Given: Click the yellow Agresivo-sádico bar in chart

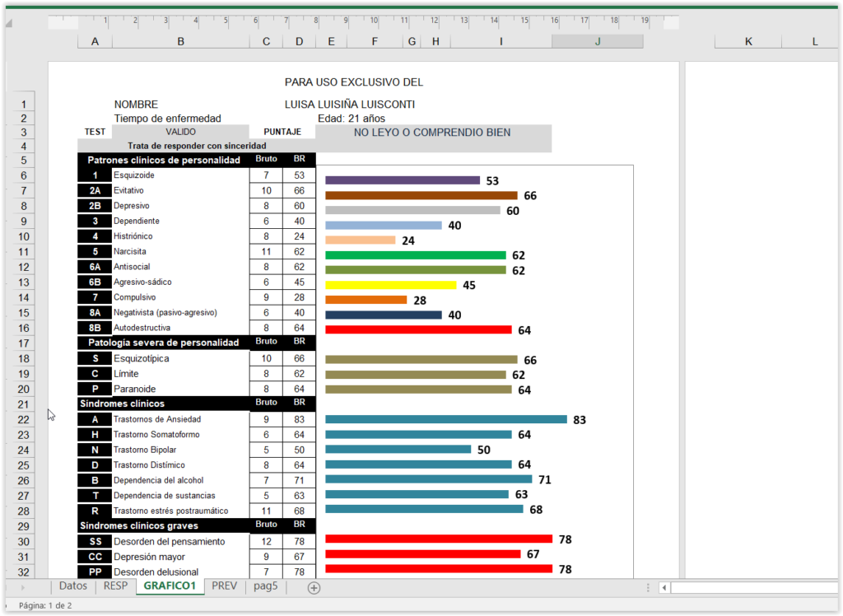Looking at the screenshot, I should pos(390,285).
